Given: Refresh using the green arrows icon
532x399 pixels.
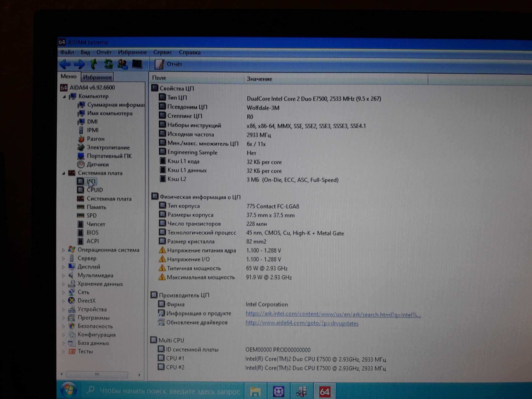Looking at the screenshot, I should (108, 64).
